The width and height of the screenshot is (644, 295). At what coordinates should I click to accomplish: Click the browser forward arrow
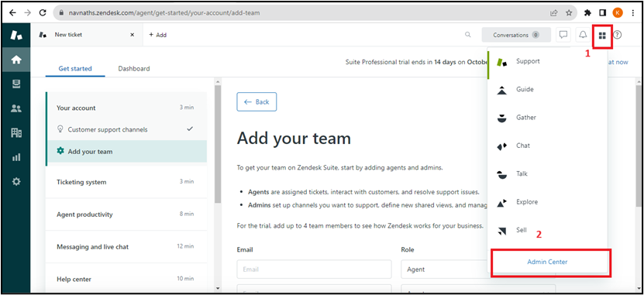[x=28, y=12]
